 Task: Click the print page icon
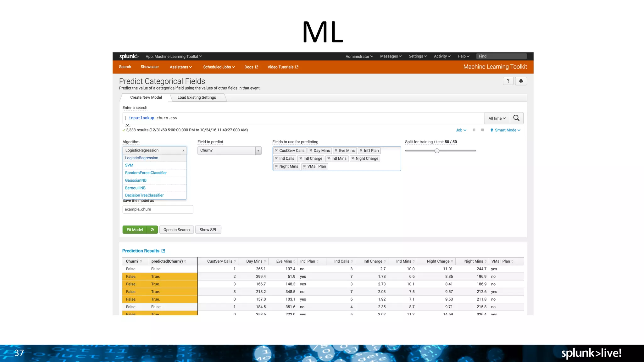click(521, 81)
